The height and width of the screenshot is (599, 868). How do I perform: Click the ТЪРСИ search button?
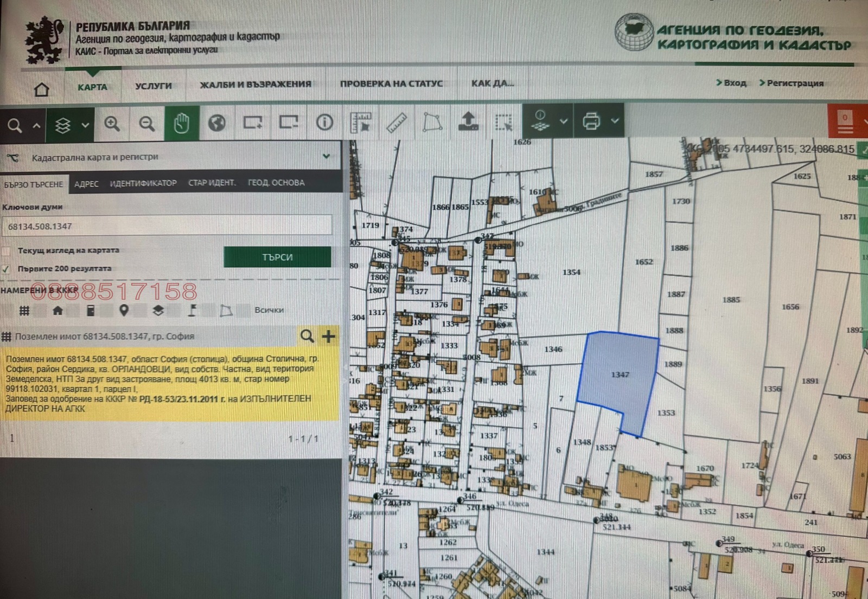pyautogui.click(x=278, y=257)
